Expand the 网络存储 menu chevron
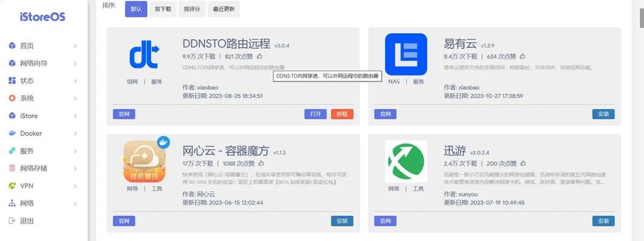This screenshot has width=644, height=241. (x=75, y=169)
